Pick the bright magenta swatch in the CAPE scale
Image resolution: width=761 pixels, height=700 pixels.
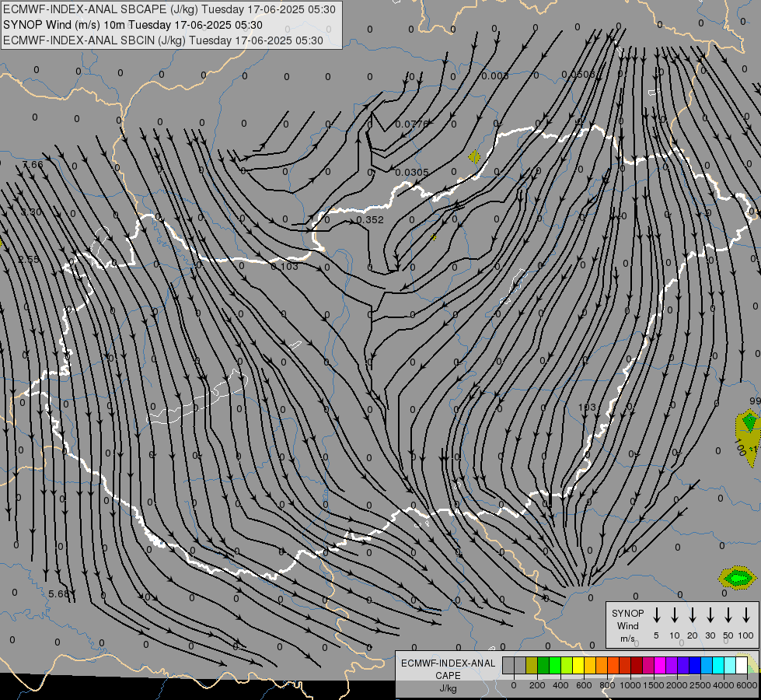pos(660,665)
